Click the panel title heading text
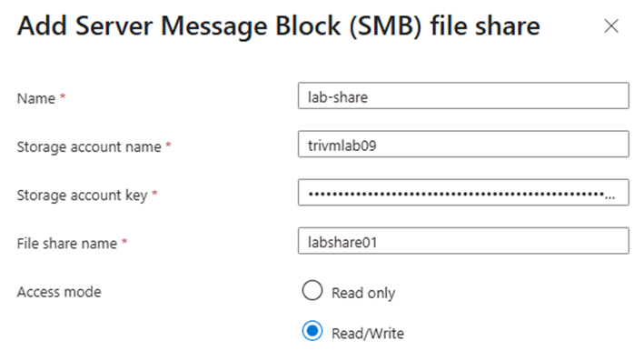The height and width of the screenshot is (361, 644). click(279, 26)
